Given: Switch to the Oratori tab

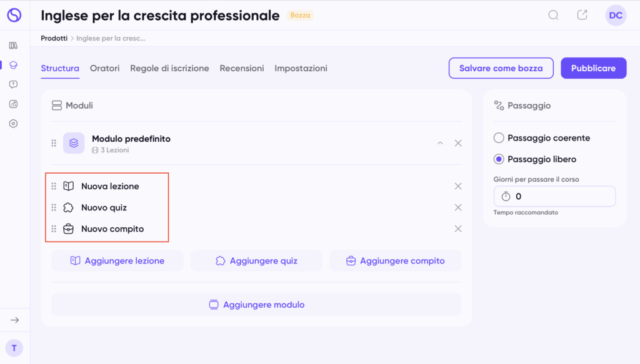Looking at the screenshot, I should pos(104,68).
